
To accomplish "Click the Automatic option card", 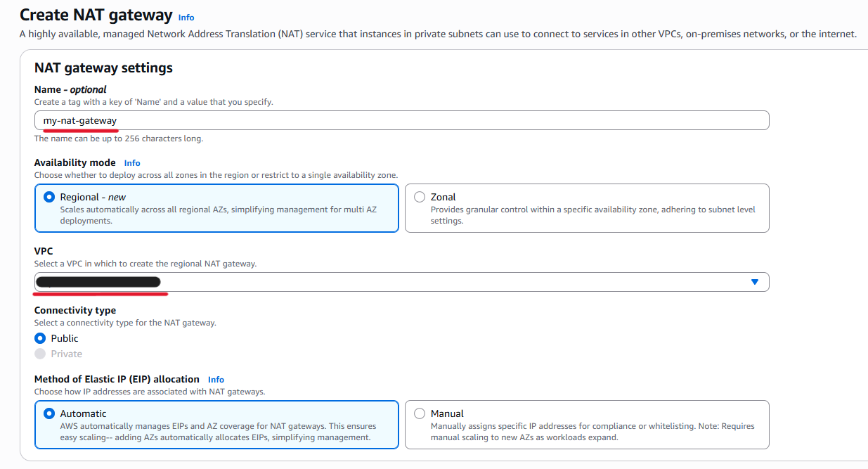I will 216,425.
